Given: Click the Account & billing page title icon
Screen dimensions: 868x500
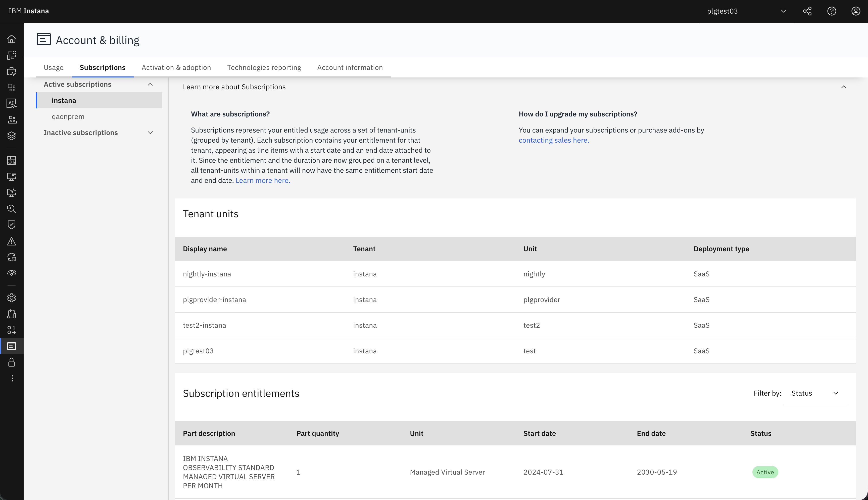Looking at the screenshot, I should [43, 39].
